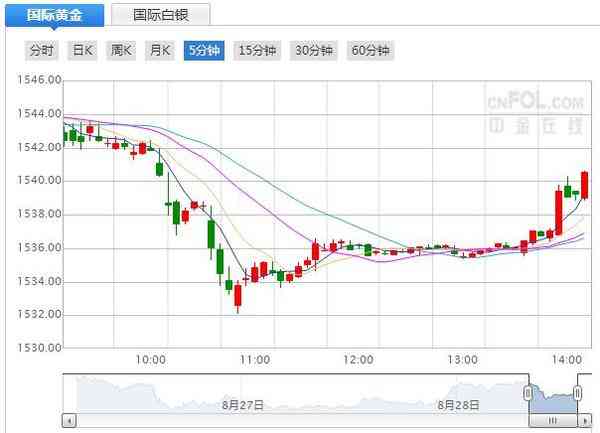Switch to 30分钟 interval

coord(314,50)
